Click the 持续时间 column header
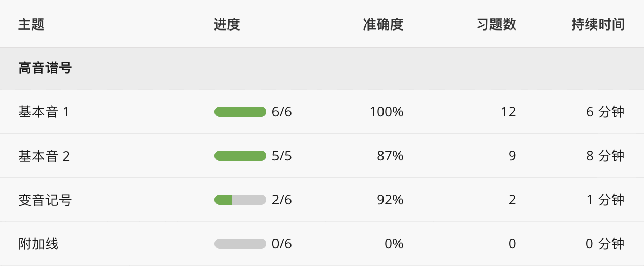 (598, 24)
